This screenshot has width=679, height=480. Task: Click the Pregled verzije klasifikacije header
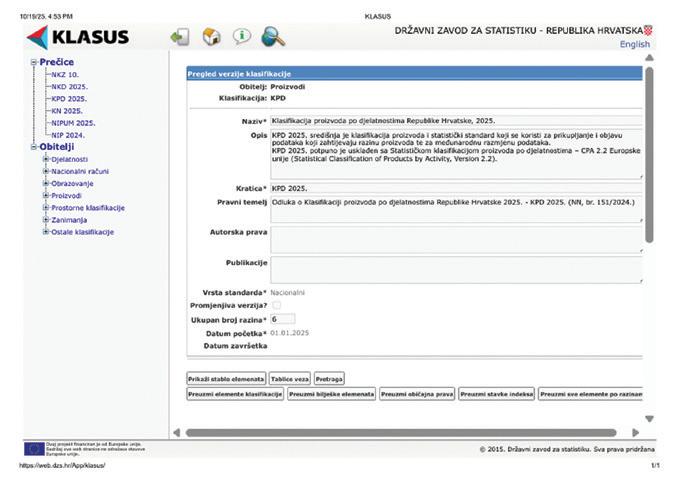(x=414, y=74)
